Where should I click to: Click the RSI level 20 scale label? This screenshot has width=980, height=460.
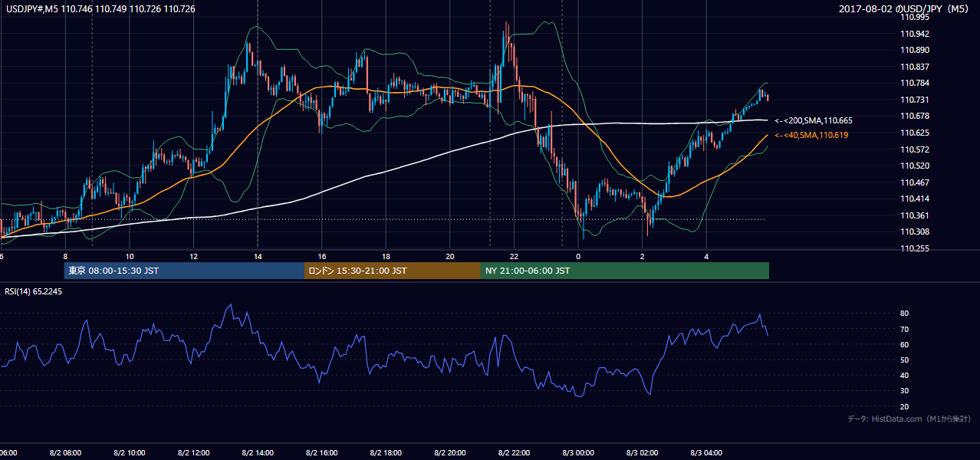(x=905, y=406)
